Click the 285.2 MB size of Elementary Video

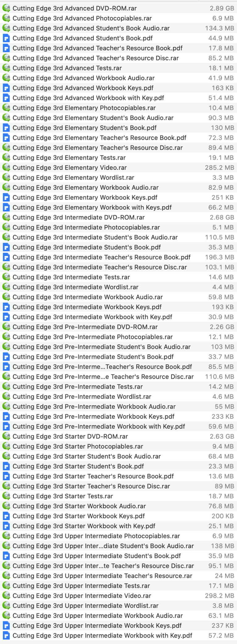coord(219,167)
